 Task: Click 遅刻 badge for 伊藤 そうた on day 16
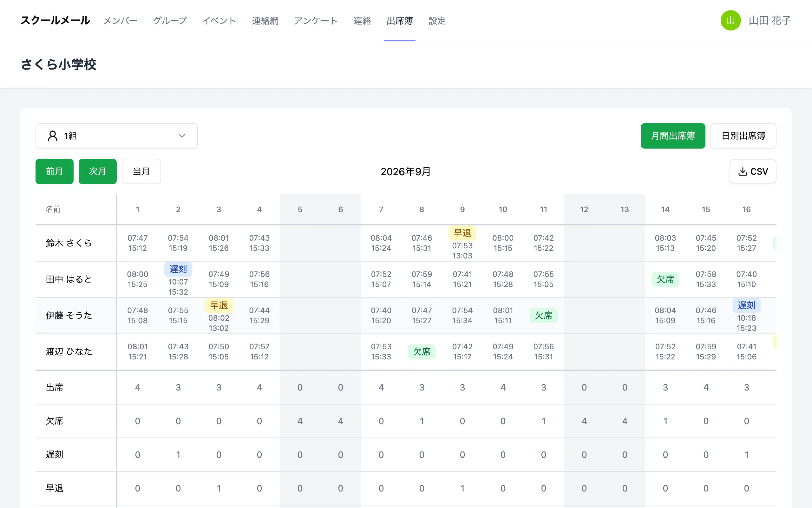[x=747, y=305]
